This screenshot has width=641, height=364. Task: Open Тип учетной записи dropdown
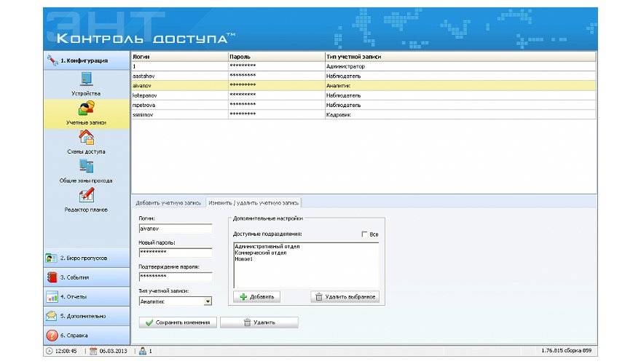pyautogui.click(x=208, y=301)
